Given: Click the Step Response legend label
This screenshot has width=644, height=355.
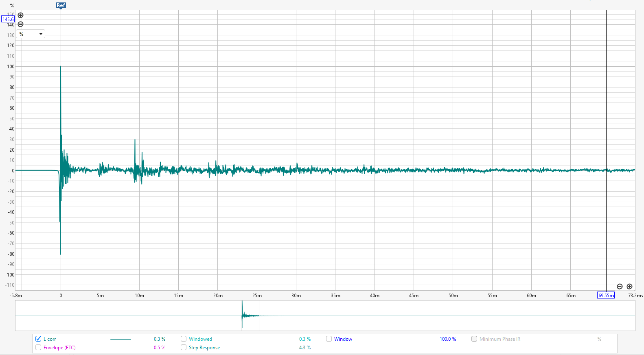Looking at the screenshot, I should click(x=204, y=348).
